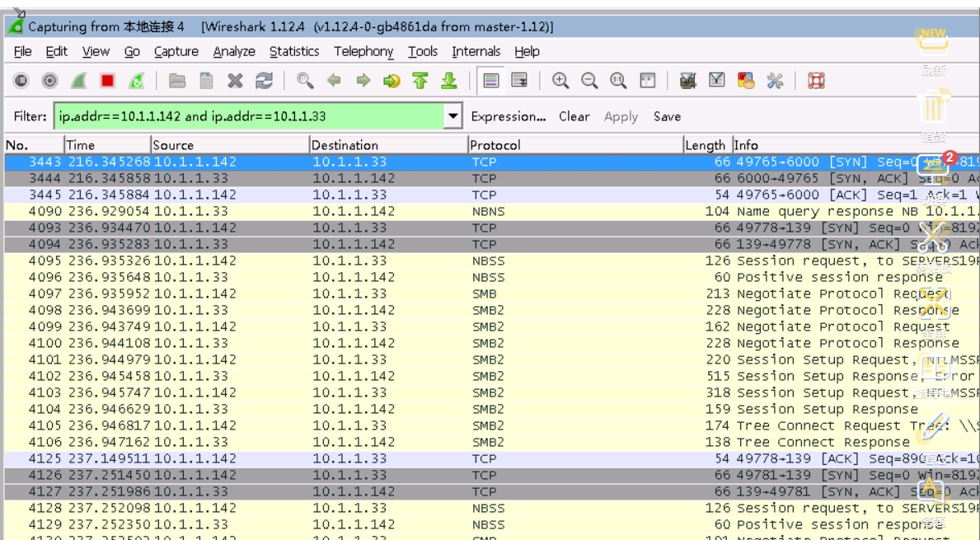Open the Edit menu

(56, 51)
